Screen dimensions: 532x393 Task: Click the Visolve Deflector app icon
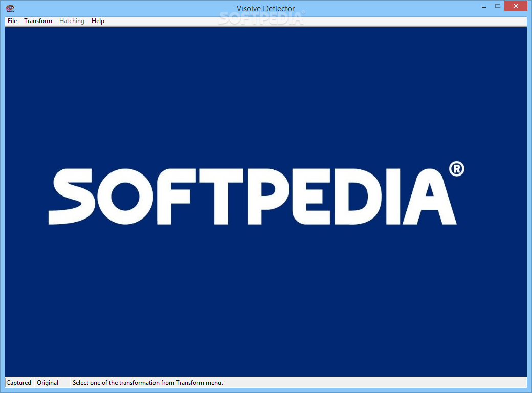click(10, 8)
